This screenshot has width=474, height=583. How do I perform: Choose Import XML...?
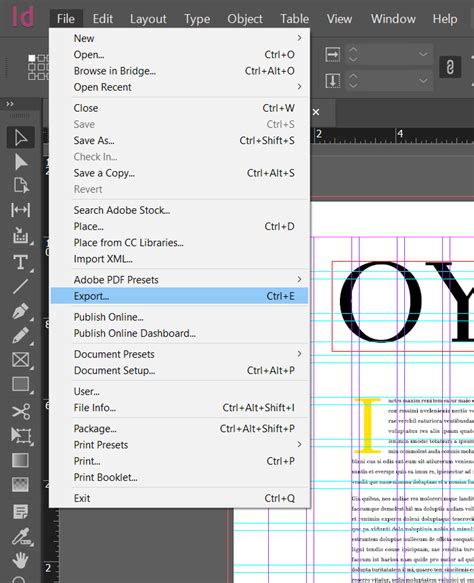(x=180, y=259)
